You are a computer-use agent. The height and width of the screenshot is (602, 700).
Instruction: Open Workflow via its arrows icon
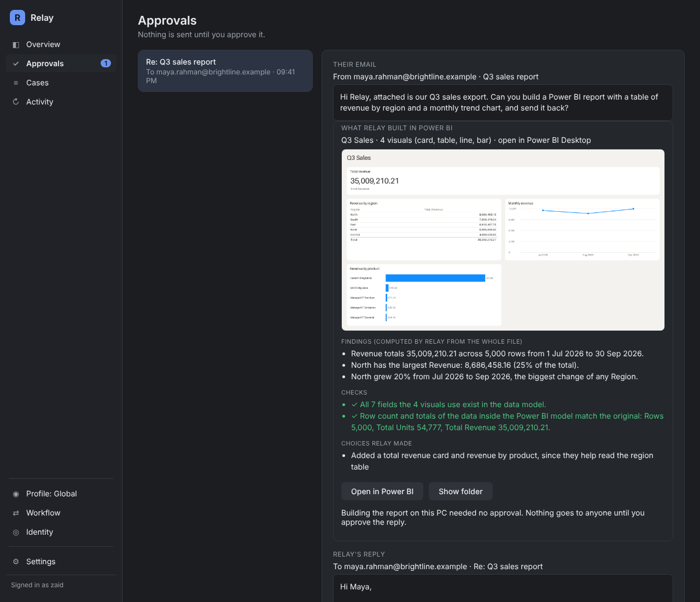click(x=16, y=513)
